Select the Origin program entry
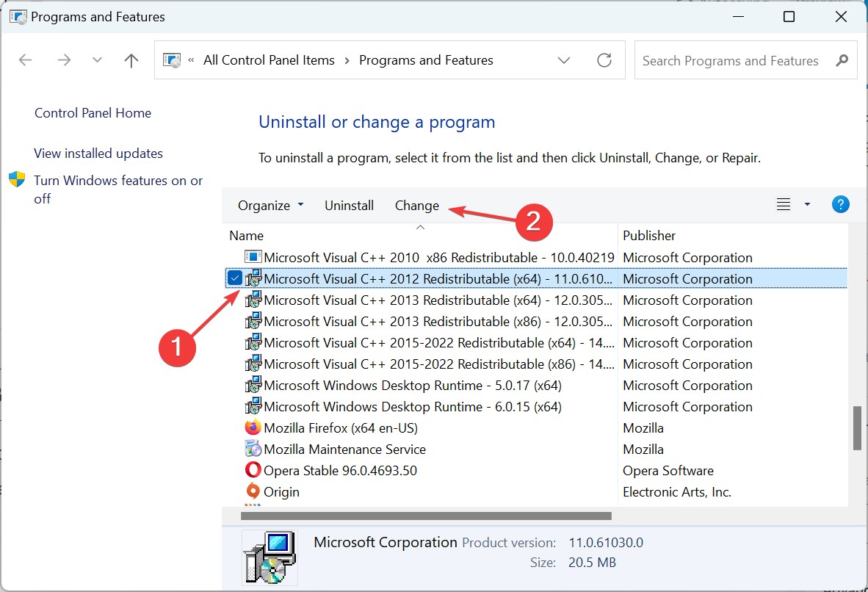This screenshot has width=868, height=592. click(x=282, y=492)
